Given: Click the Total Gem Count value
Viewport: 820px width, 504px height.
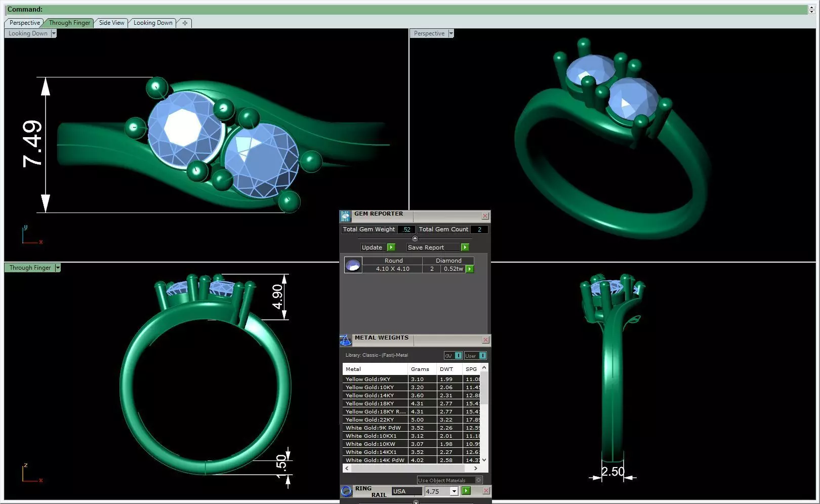Looking at the screenshot, I should (479, 229).
